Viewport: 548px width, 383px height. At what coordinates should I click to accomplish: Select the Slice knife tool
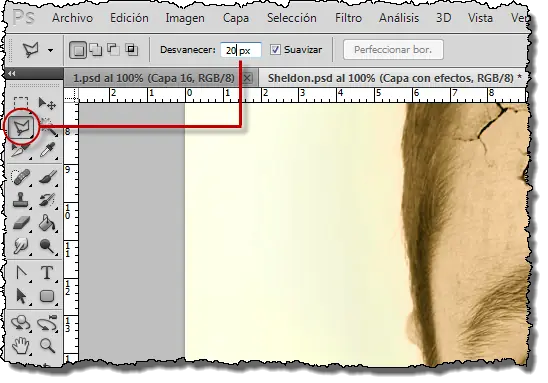20,151
